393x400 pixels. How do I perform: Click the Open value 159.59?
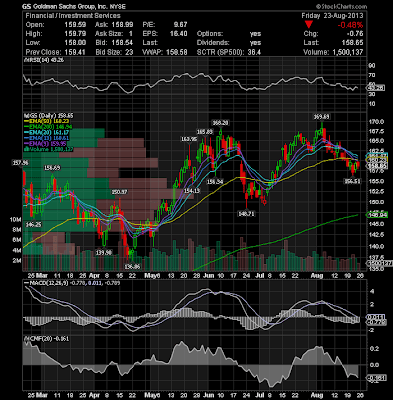[x=75, y=25]
